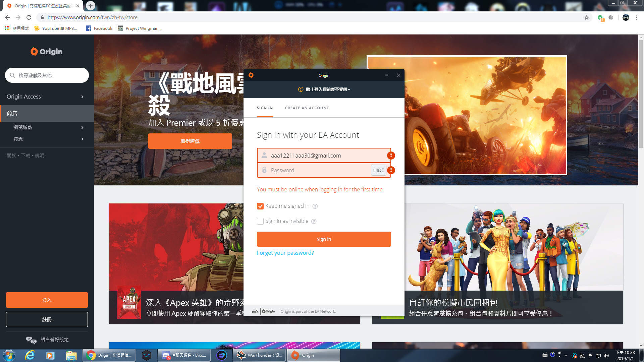This screenshot has width=644, height=362.
Task: Open the YouTube MP3 bookmark
Action: pyautogui.click(x=56, y=28)
